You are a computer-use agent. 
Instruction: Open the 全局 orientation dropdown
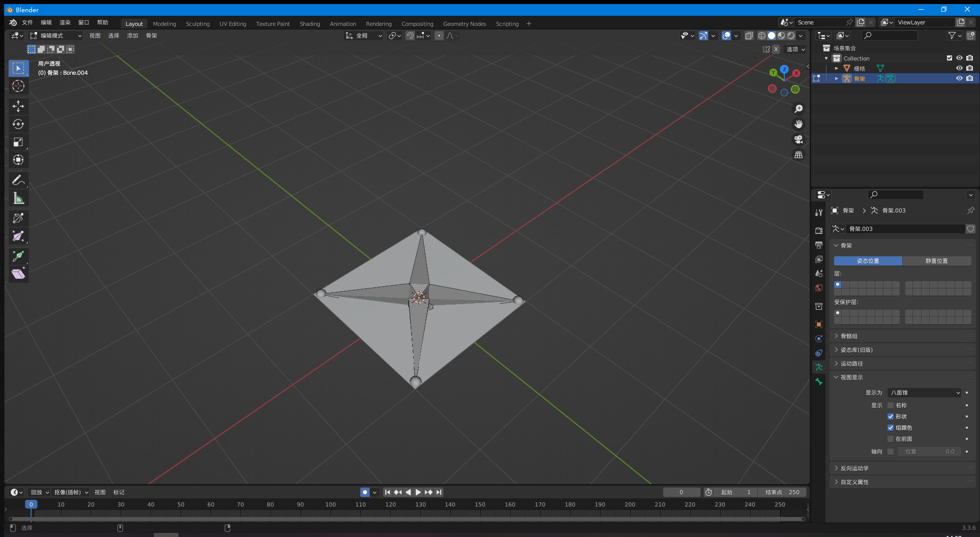tap(363, 36)
